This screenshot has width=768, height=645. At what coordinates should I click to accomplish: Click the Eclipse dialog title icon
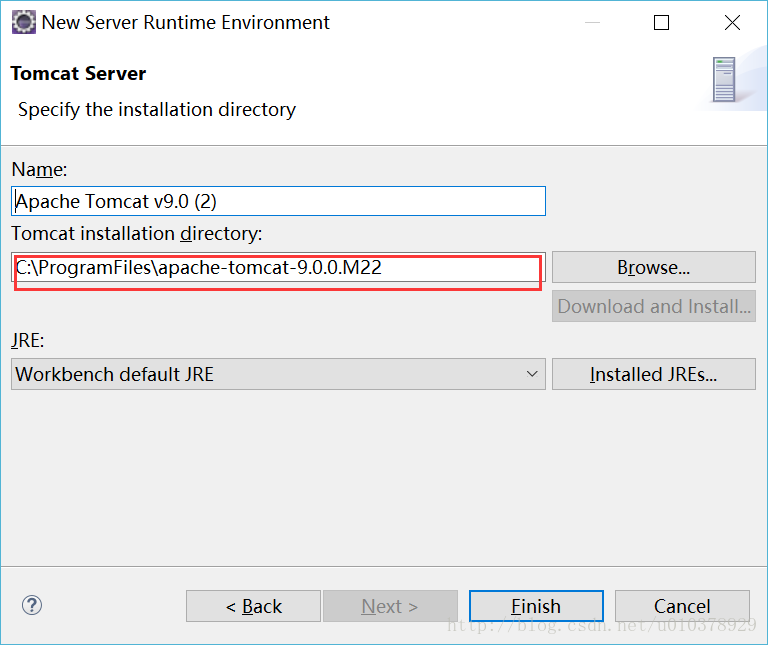(x=24, y=23)
